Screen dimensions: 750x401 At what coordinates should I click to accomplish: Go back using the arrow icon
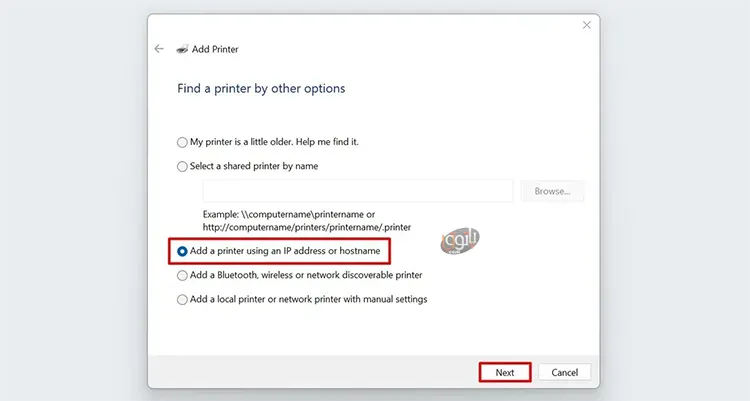pyautogui.click(x=159, y=49)
